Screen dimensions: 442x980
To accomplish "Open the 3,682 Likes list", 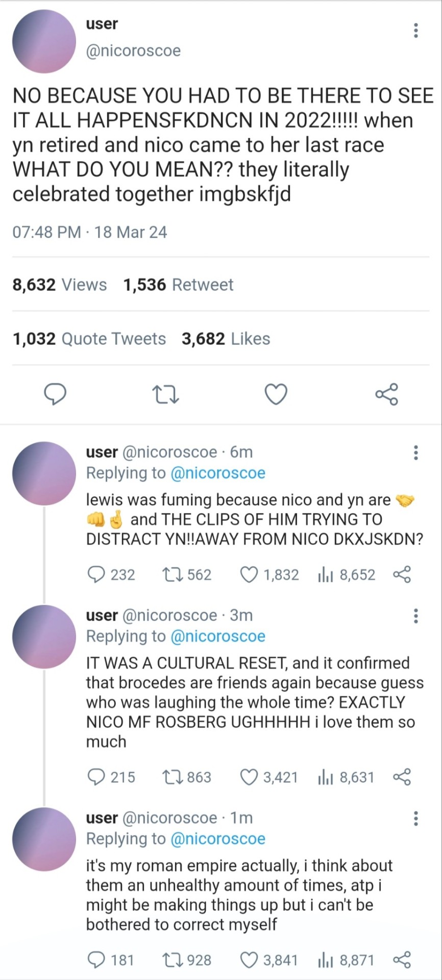I will (226, 339).
